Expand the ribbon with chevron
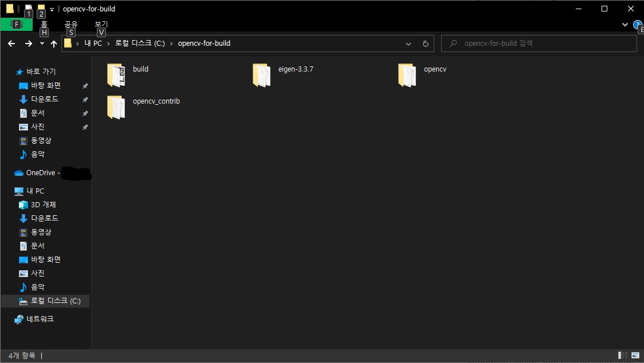 click(625, 25)
